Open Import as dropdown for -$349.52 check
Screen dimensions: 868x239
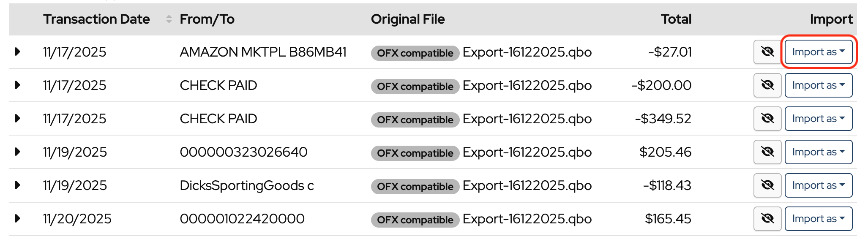click(x=818, y=119)
